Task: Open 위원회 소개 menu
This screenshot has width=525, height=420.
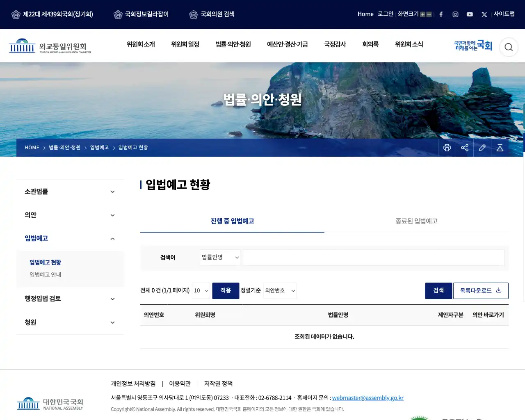Action: (141, 44)
